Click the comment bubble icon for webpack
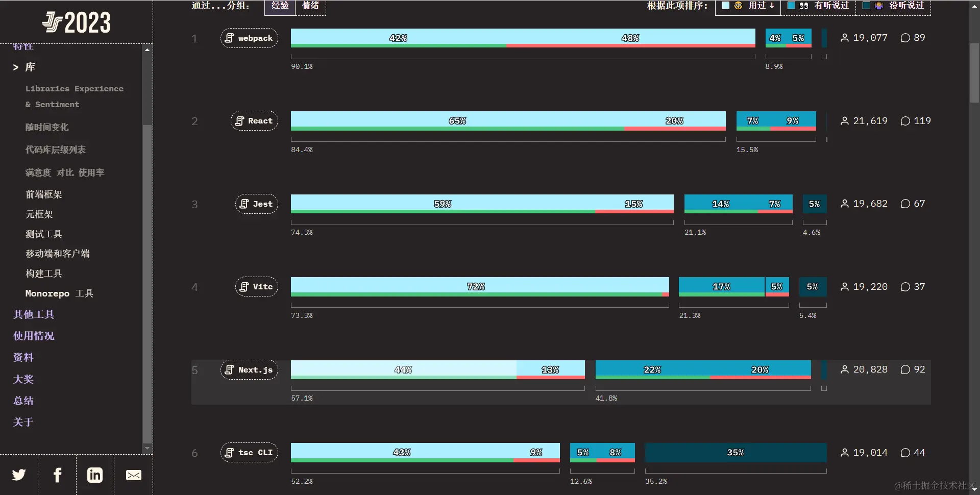This screenshot has height=495, width=980. click(x=905, y=38)
